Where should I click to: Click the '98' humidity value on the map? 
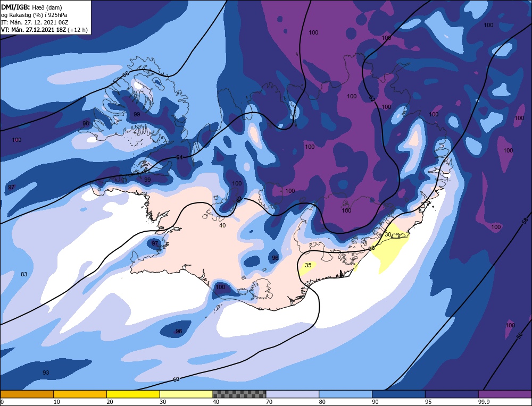click(86, 123)
